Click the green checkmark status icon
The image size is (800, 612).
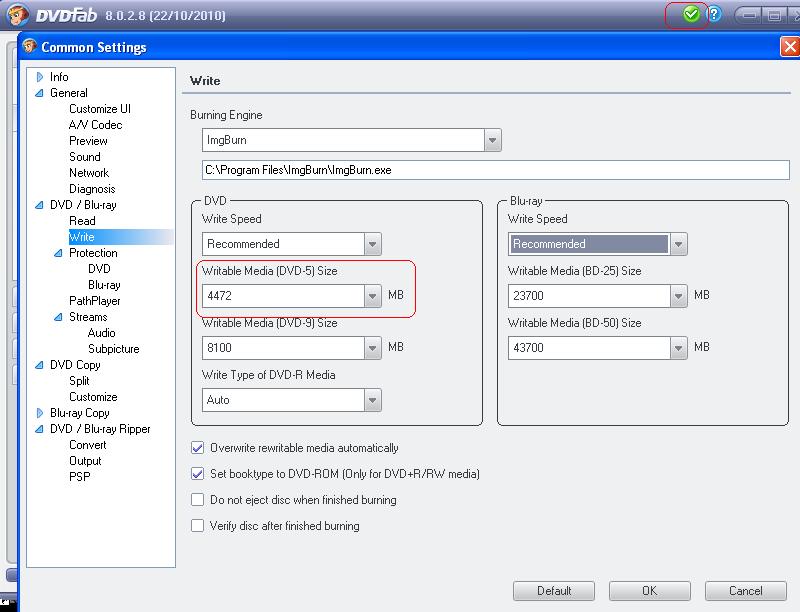[x=690, y=15]
